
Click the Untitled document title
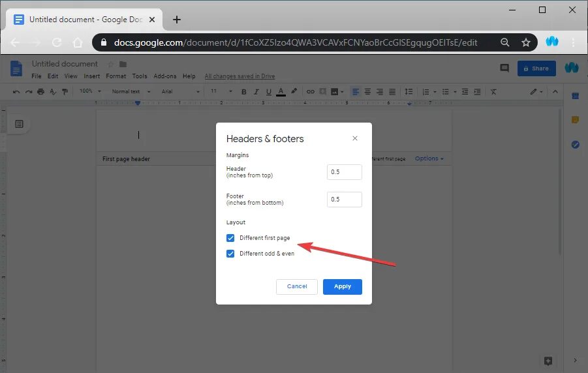pos(65,64)
